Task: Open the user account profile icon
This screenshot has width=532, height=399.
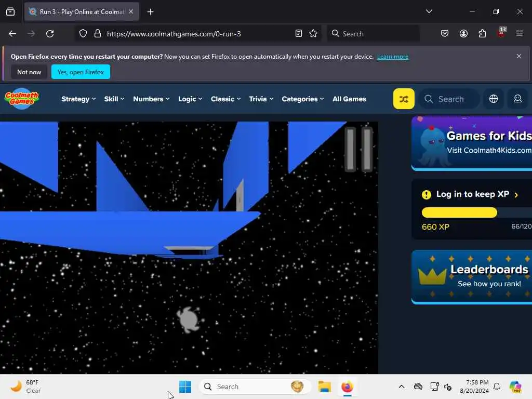Action: coord(517,99)
